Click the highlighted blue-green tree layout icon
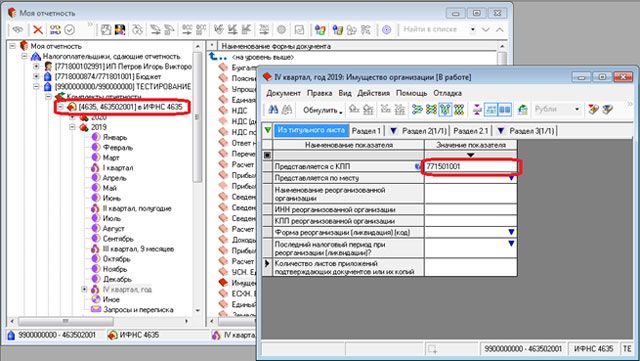The height and width of the screenshot is (361, 640). click(x=445, y=109)
